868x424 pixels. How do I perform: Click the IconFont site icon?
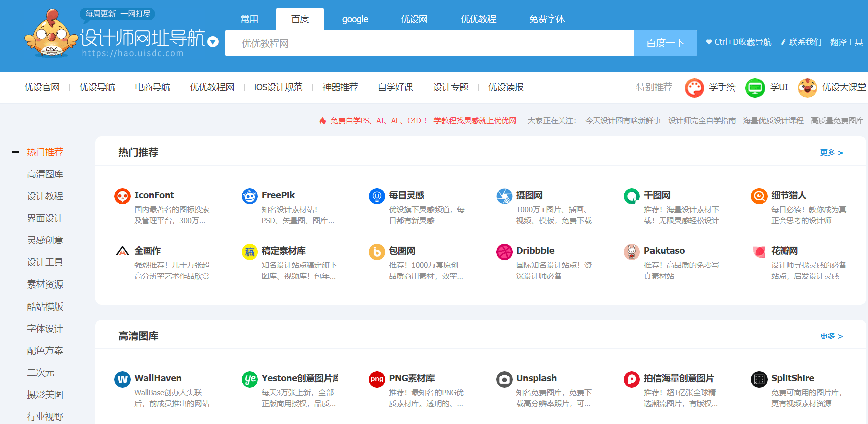122,196
